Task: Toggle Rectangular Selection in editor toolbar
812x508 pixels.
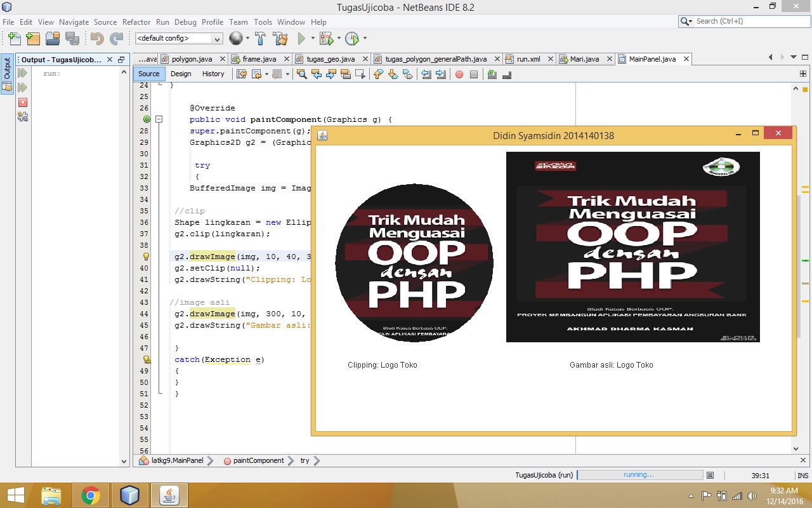Action: click(x=360, y=74)
